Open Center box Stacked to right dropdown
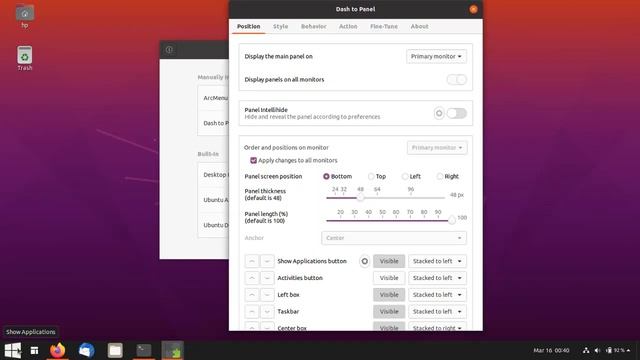Screen dimensions: 640x360 click(437, 327)
